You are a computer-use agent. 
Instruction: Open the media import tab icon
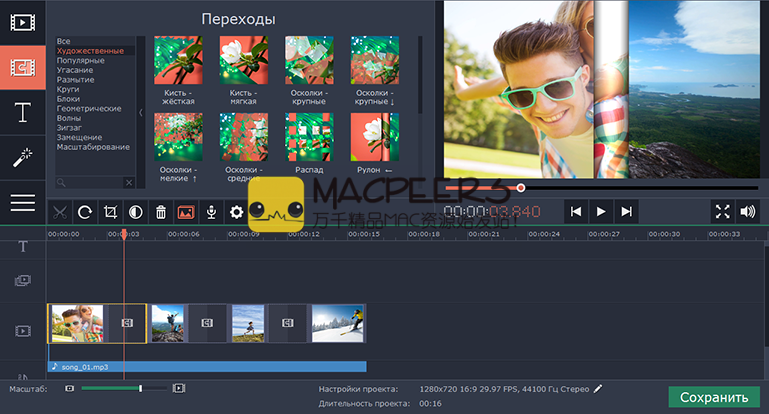(x=23, y=23)
